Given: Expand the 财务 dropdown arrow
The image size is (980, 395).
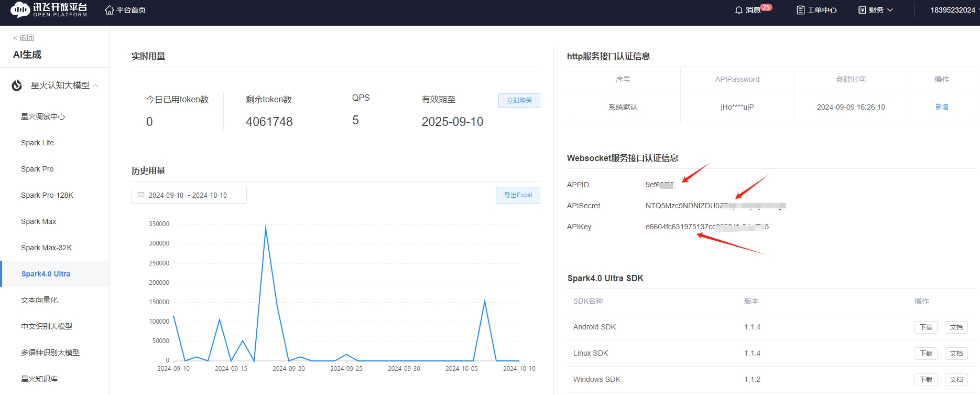Looking at the screenshot, I should tap(890, 10).
